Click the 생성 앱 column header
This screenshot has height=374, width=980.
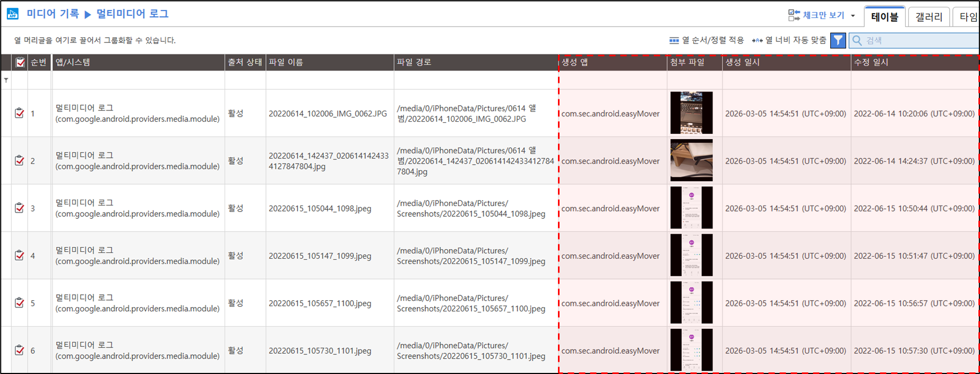[x=613, y=62]
